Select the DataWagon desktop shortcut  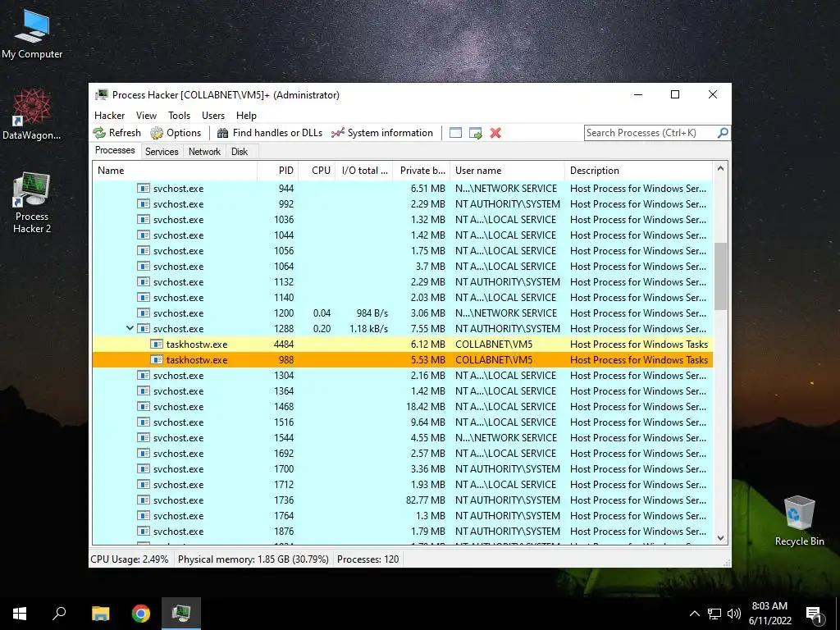[x=32, y=115]
